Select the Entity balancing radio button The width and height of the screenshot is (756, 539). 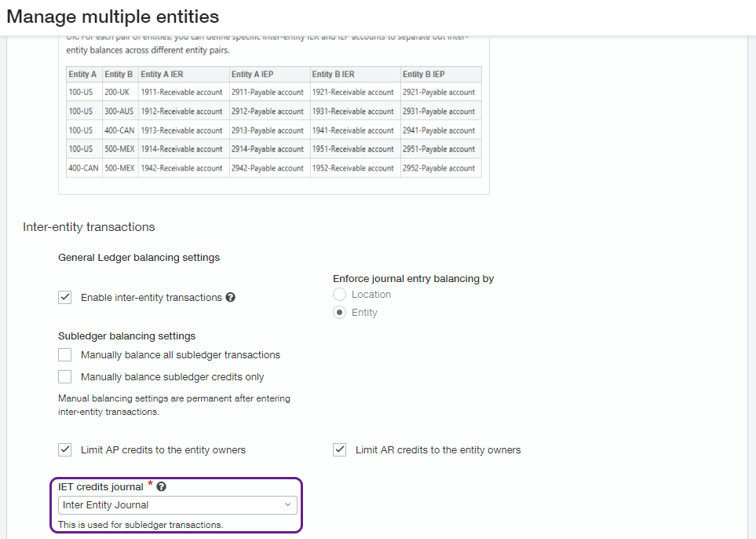338,312
